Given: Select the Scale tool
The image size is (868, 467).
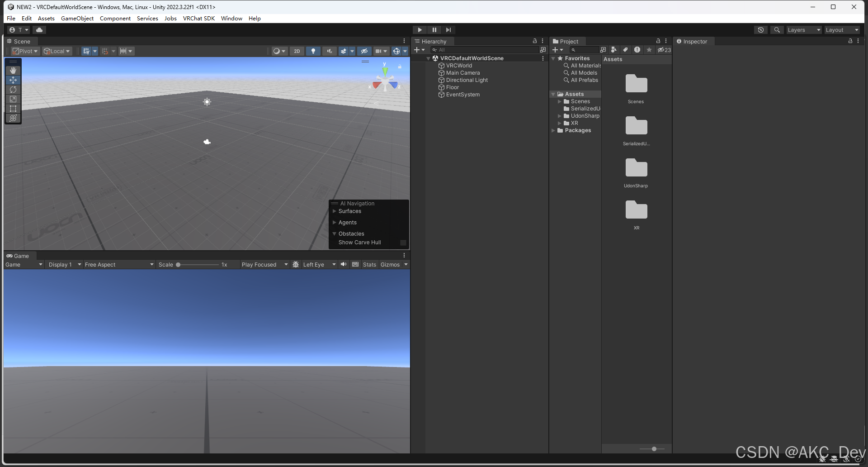Looking at the screenshot, I should click(13, 99).
